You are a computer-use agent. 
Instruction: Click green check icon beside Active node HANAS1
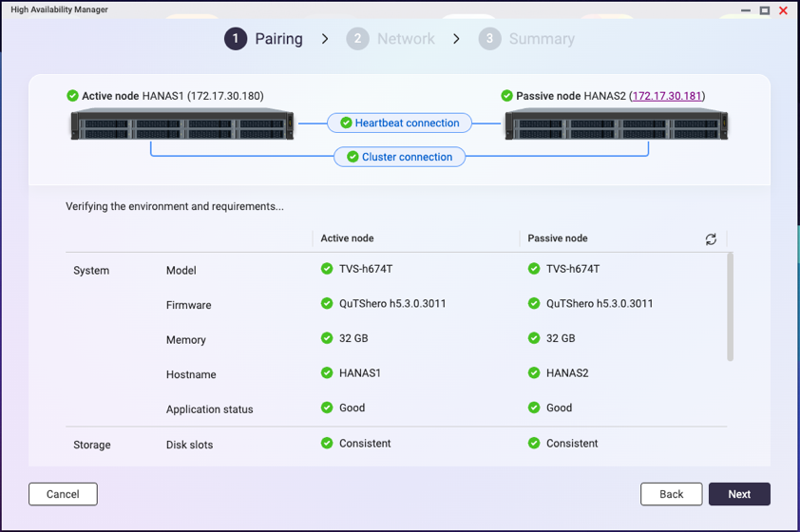[73, 96]
